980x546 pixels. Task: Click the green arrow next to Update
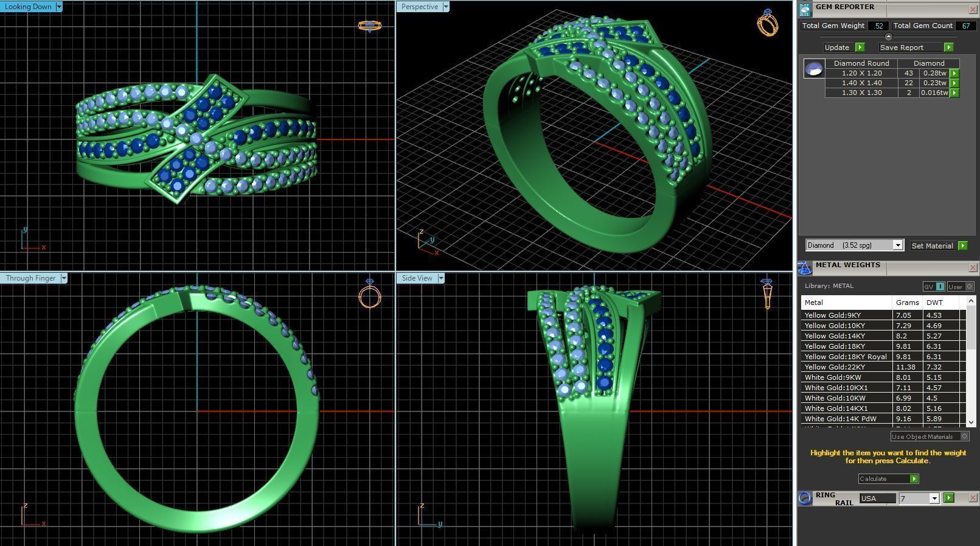tap(860, 47)
